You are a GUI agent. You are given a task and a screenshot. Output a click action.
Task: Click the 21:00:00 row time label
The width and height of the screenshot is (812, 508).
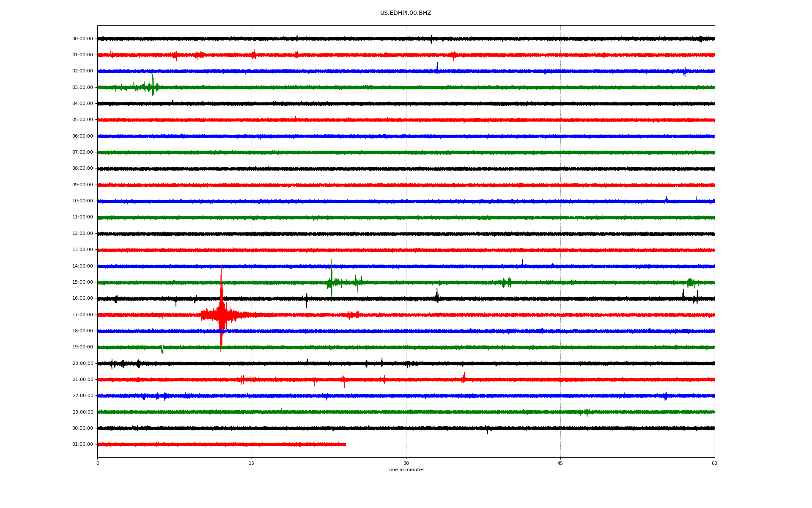[82, 379]
